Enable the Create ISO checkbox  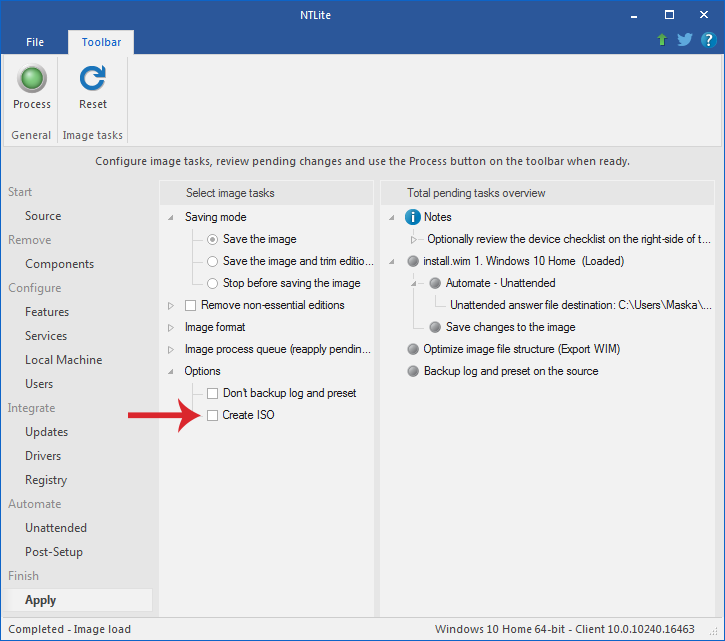tap(212, 415)
